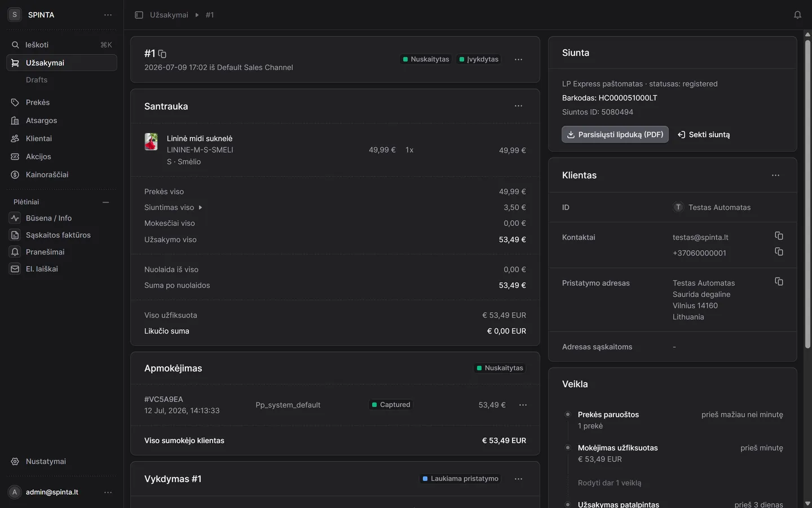Click the Lininė midi suknelė product name
The height and width of the screenshot is (508, 812).
200,138
